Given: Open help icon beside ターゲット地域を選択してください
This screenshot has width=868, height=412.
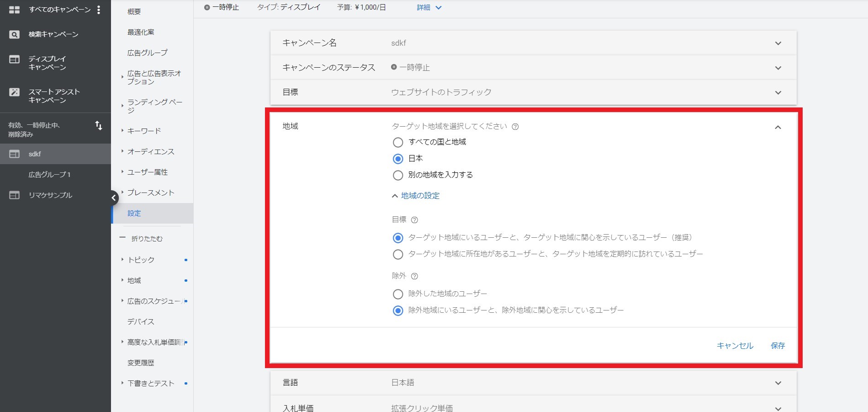Looking at the screenshot, I should tap(515, 127).
